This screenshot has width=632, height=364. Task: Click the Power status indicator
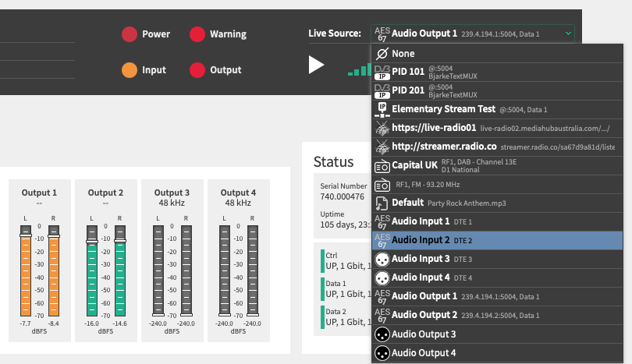pyautogui.click(x=129, y=34)
